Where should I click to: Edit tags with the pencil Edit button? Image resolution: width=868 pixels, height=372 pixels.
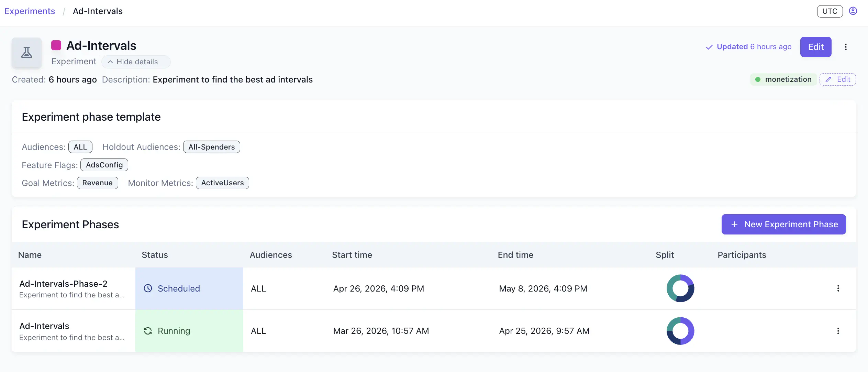(x=837, y=79)
